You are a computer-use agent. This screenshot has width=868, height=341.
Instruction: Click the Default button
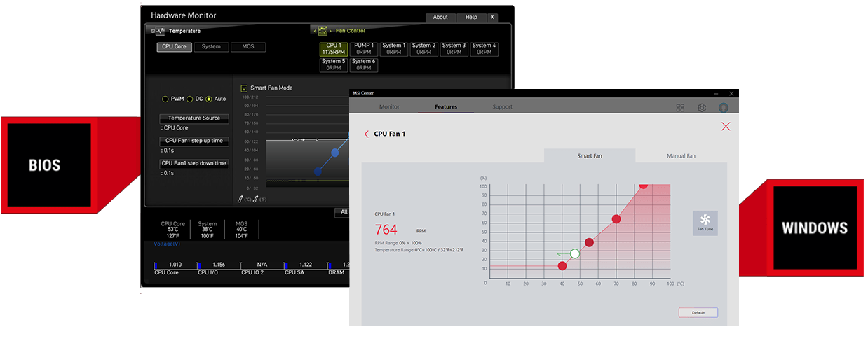(698, 312)
